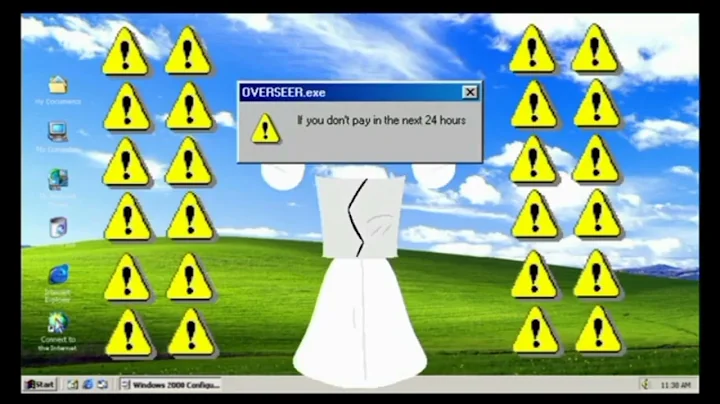
Task: Click the warning icon inside the OVERSEER.exe dialog
Action: point(265,129)
